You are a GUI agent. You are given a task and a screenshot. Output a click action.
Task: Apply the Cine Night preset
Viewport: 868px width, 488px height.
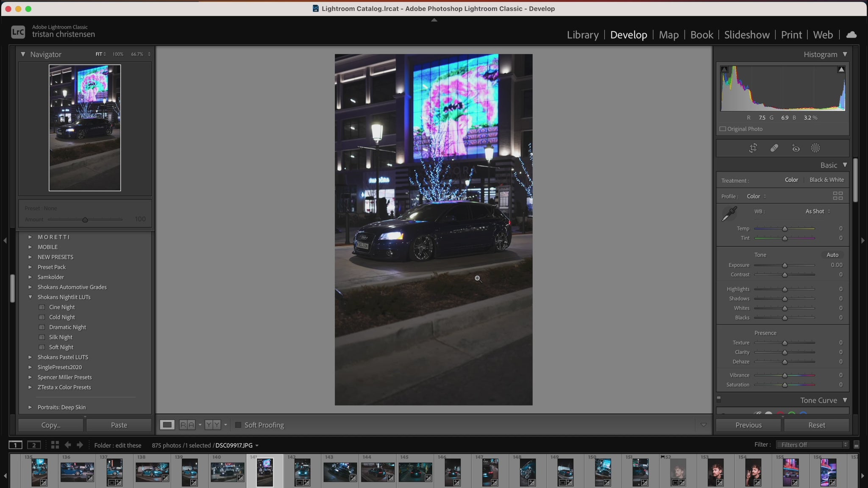62,307
